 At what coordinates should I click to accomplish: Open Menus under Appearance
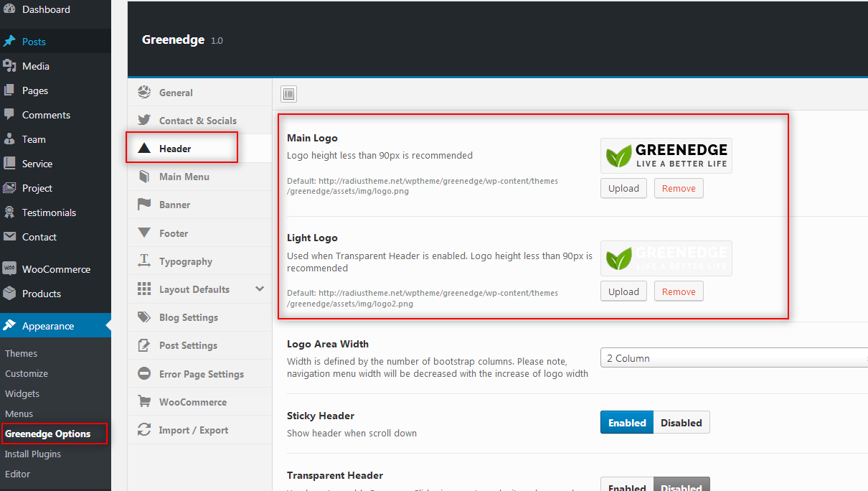tap(19, 413)
